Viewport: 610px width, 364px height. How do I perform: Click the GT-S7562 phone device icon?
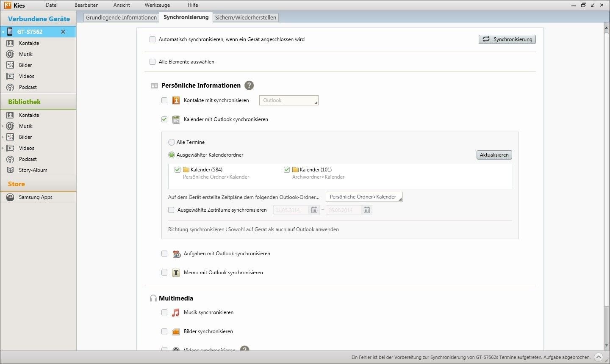(10, 32)
